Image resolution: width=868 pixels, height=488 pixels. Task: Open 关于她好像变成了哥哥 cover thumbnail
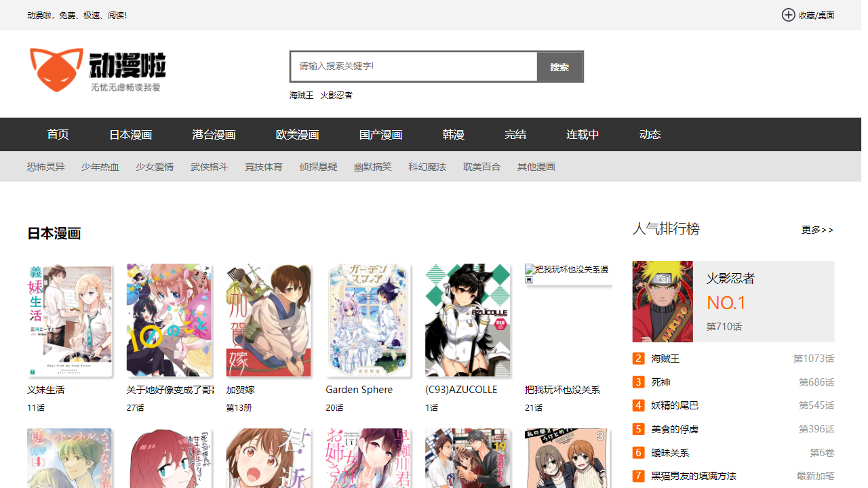[x=169, y=320]
